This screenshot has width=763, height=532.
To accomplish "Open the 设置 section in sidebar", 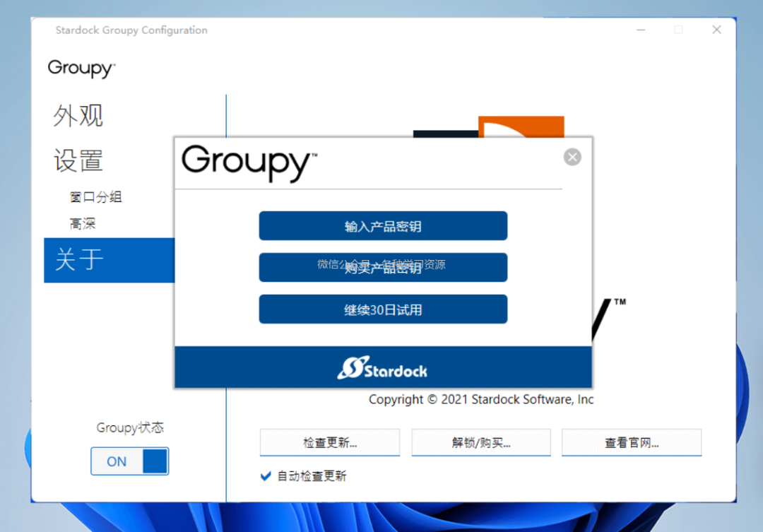I will pos(78,160).
